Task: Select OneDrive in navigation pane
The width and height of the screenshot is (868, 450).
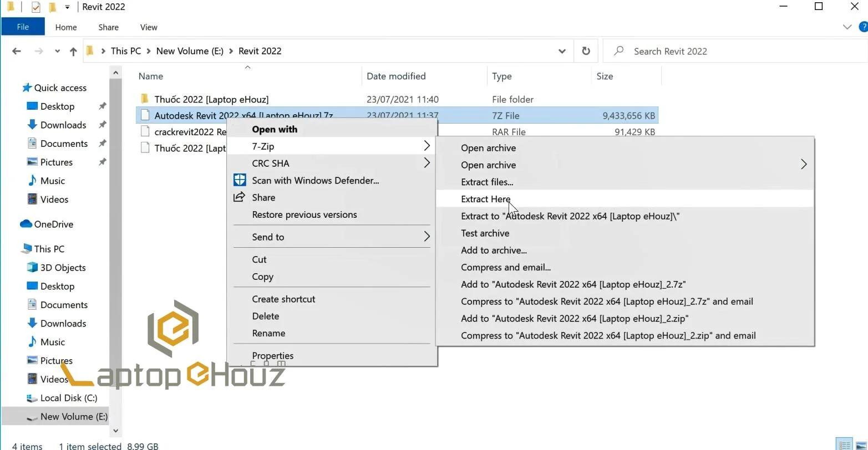Action: (x=53, y=224)
